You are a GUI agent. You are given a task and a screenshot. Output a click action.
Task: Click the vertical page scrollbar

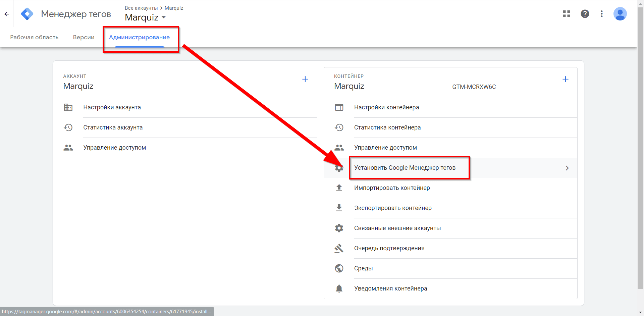pos(640,148)
